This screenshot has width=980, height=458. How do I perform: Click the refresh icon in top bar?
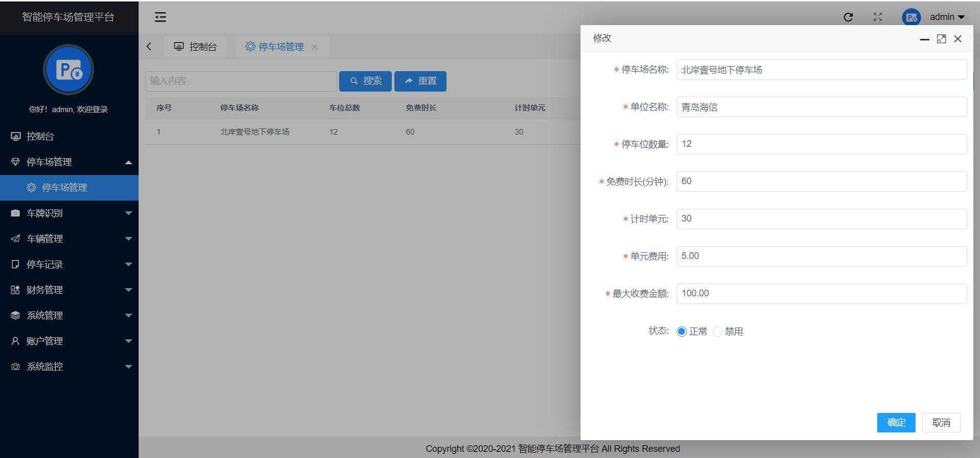pyautogui.click(x=848, y=17)
